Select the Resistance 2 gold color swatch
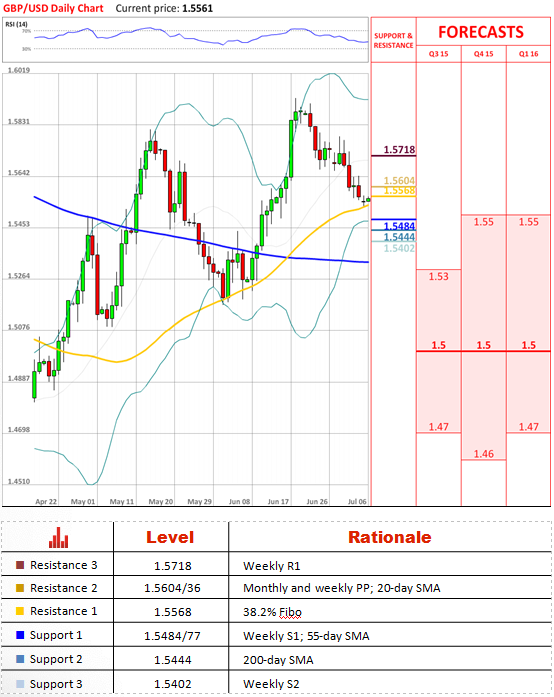Viewport: 554px width, 697px height. click(20, 588)
